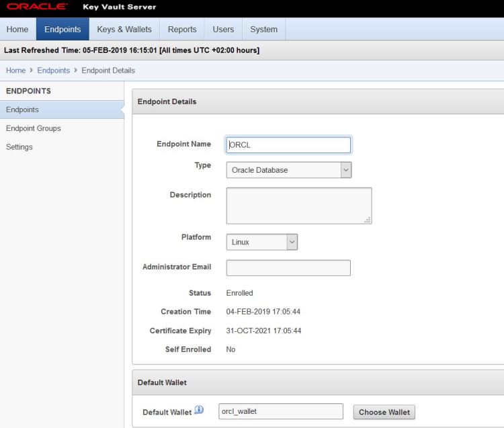
Task: Select Endpoint Groups in the sidebar
Action: click(x=34, y=128)
